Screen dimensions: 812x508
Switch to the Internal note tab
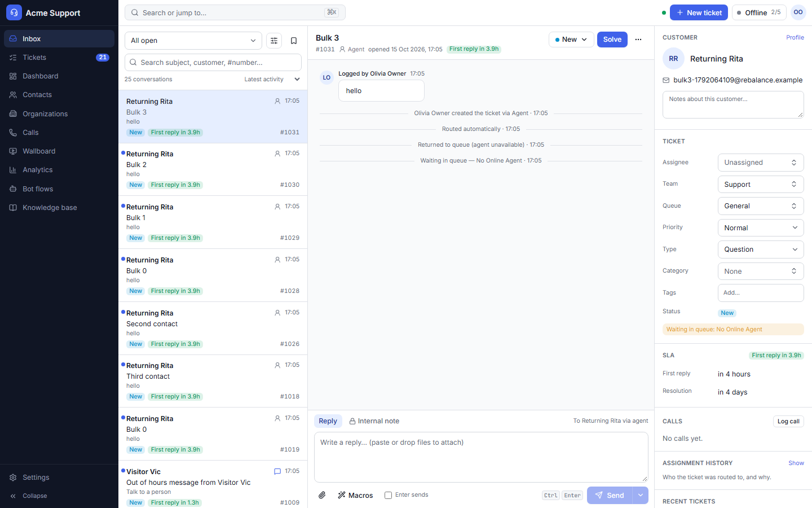tap(374, 421)
